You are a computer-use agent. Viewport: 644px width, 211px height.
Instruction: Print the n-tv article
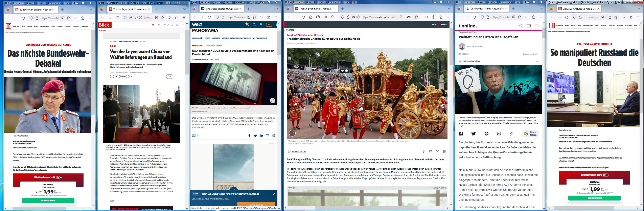[444, 151]
